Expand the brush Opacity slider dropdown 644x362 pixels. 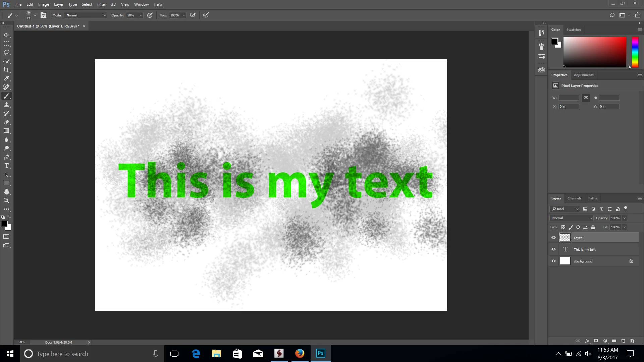[x=141, y=15]
